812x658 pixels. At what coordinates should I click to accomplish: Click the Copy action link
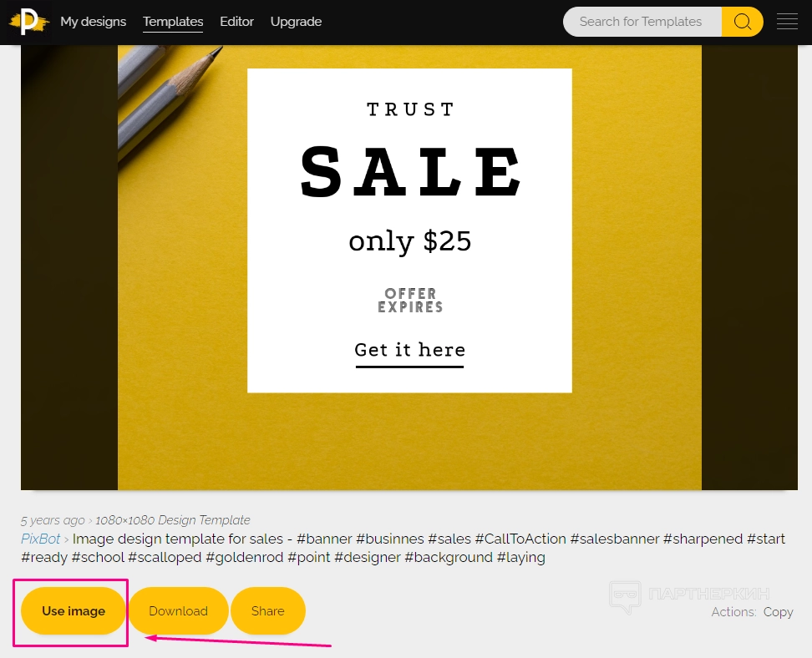click(x=778, y=612)
